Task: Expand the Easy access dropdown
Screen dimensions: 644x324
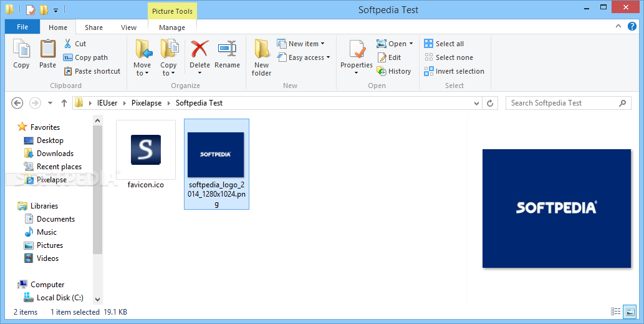Action: coord(328,57)
